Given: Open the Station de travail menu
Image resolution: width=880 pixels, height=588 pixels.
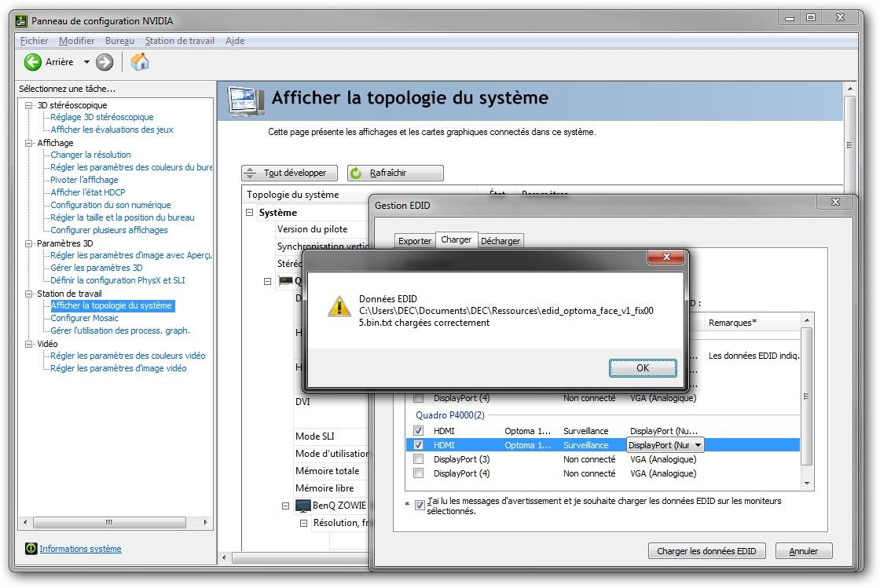Looking at the screenshot, I should (x=179, y=41).
